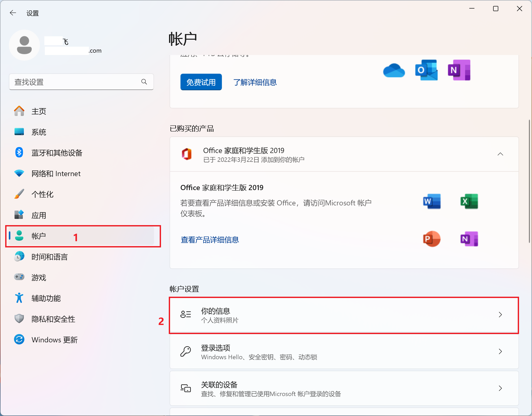Click the 免费试用 button

click(x=201, y=82)
